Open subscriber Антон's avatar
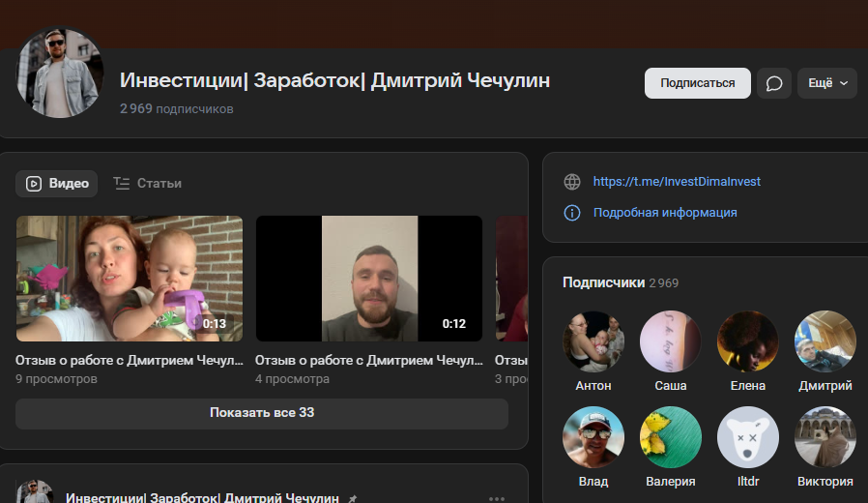Image resolution: width=868 pixels, height=503 pixels. 593,341
